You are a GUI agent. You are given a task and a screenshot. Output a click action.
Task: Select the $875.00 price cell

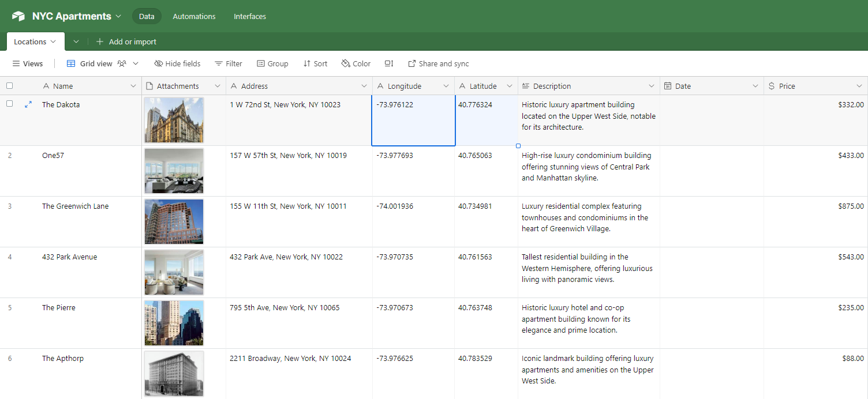tap(815, 221)
